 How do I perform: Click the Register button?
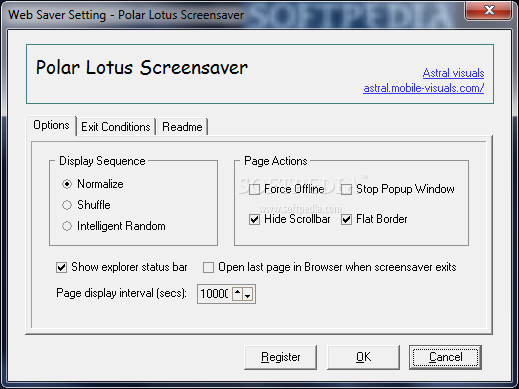(280, 357)
